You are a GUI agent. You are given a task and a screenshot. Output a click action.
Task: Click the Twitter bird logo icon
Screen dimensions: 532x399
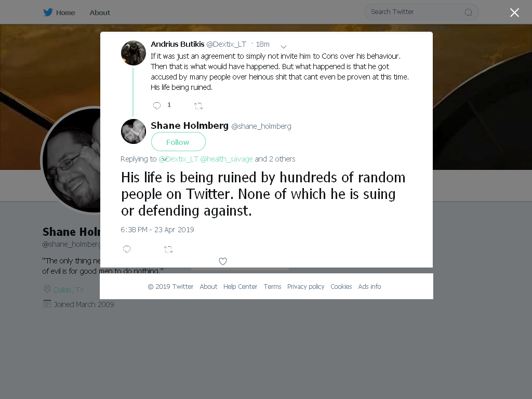tap(48, 12)
